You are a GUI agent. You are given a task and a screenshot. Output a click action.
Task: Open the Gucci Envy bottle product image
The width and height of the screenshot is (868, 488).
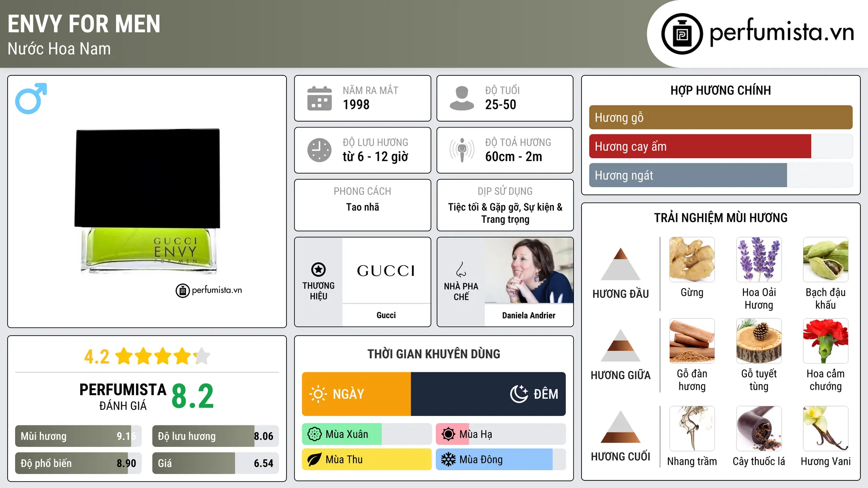tap(147, 202)
